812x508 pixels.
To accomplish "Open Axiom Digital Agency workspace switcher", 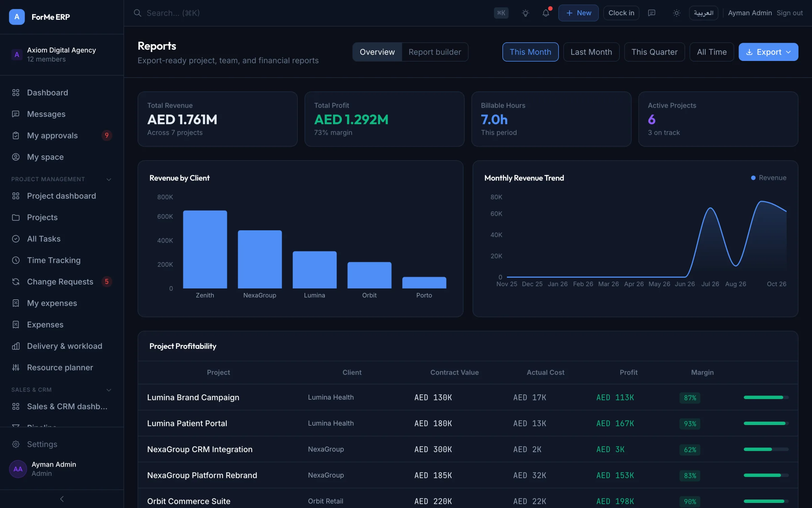I will [x=62, y=55].
